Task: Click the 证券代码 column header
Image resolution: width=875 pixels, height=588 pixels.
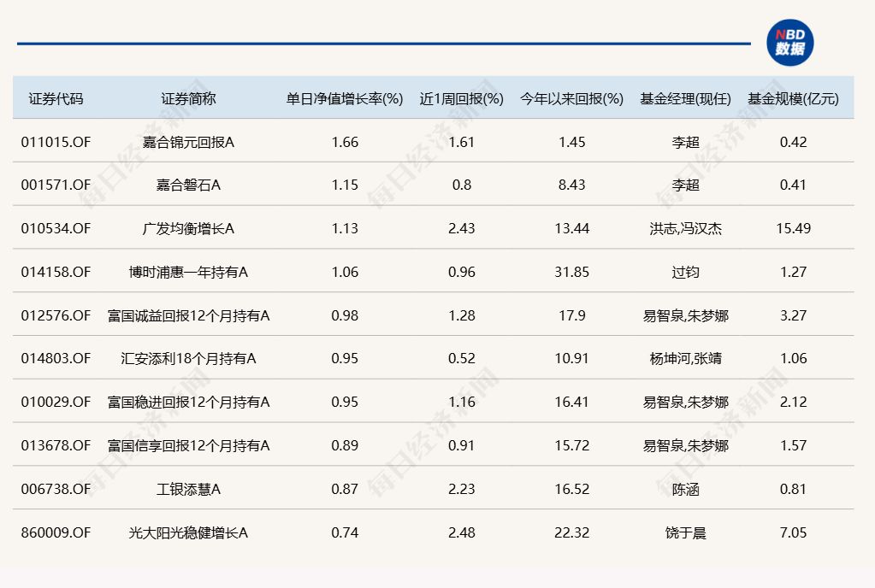Action: (56, 98)
